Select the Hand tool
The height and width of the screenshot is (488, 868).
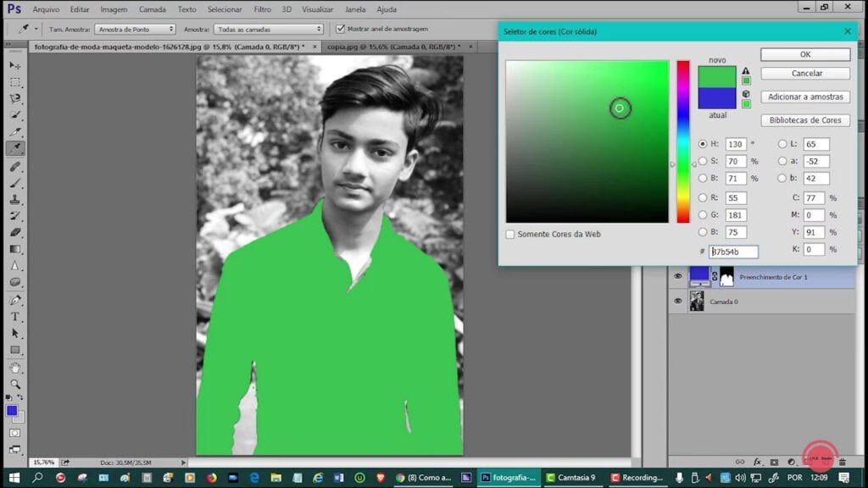pos(15,367)
